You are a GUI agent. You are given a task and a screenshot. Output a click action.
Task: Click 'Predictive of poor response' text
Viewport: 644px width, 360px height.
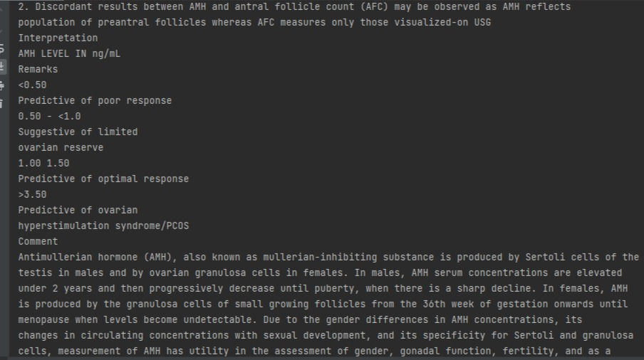click(x=95, y=101)
